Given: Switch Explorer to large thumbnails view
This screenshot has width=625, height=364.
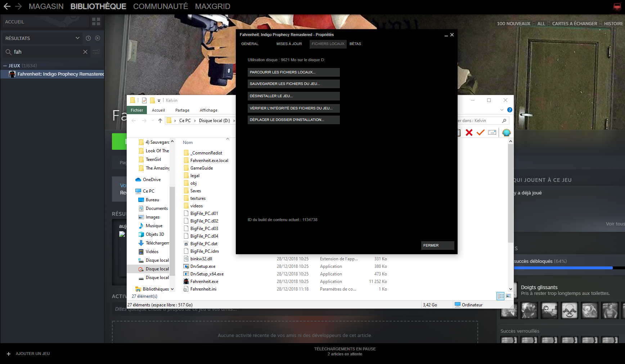Looking at the screenshot, I should (x=508, y=296).
